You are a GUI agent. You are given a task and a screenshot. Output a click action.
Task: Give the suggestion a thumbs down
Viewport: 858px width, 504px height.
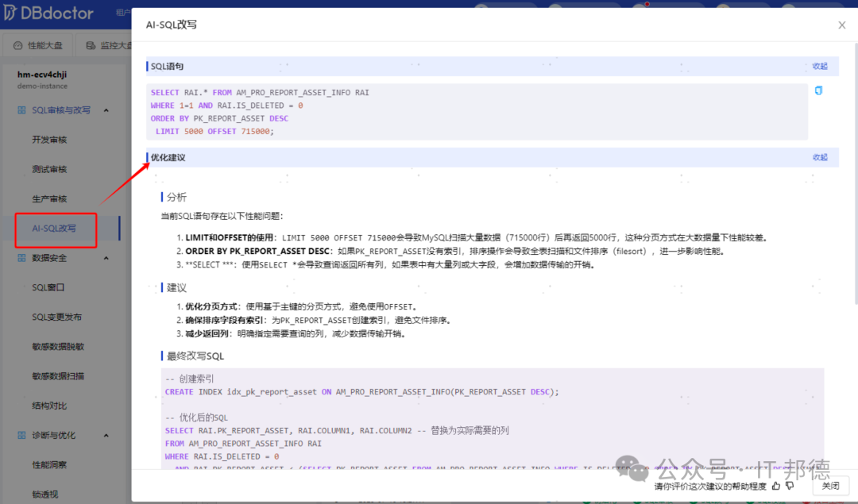[790, 486]
